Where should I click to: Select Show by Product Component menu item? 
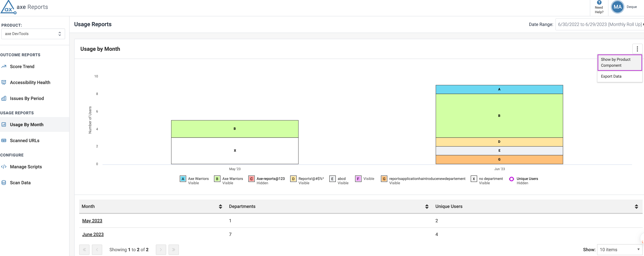tap(619, 63)
